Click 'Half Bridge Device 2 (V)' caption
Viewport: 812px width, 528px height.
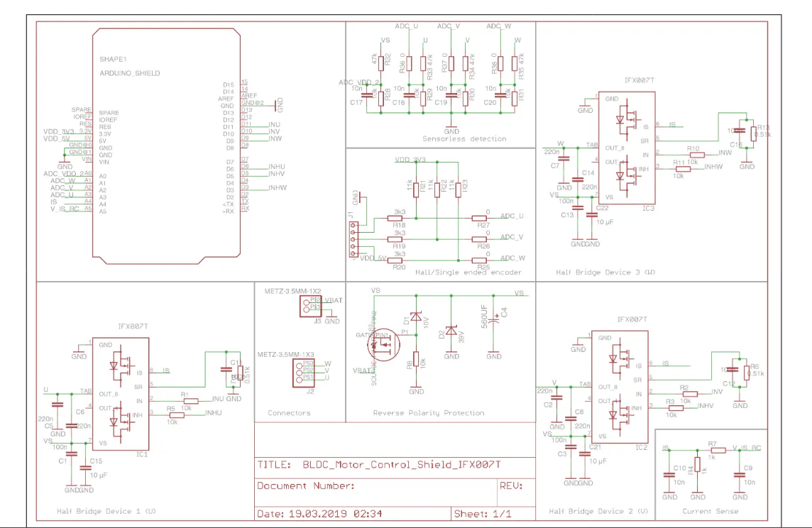click(598, 512)
